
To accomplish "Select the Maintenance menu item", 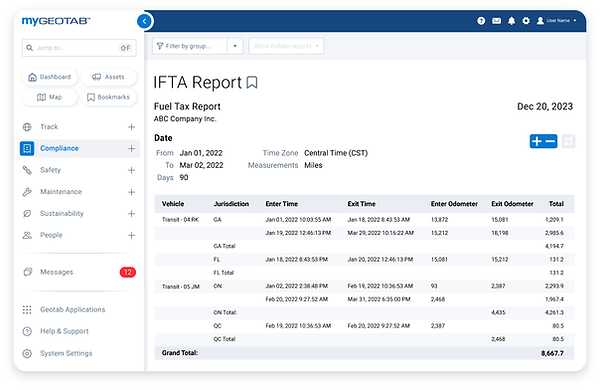I will point(61,192).
